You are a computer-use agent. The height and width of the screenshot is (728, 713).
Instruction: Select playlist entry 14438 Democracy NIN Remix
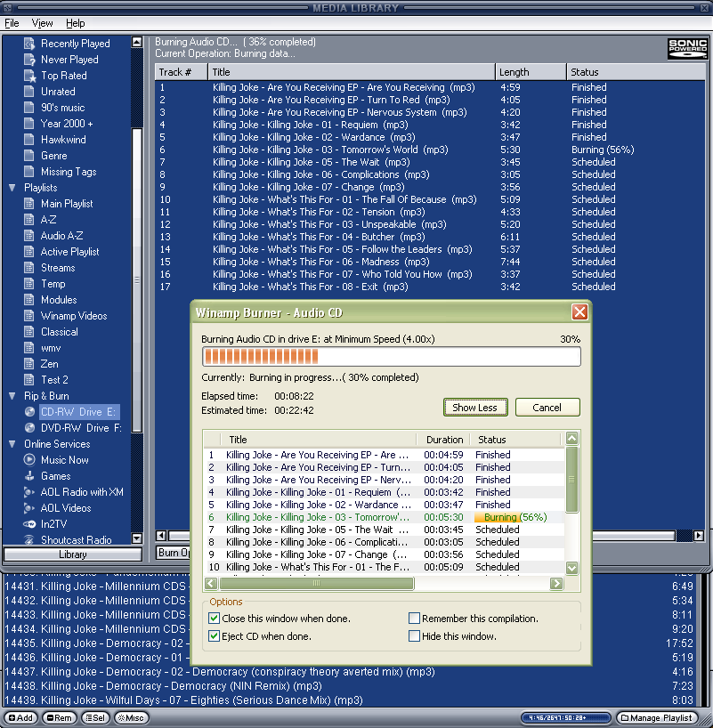click(348, 686)
